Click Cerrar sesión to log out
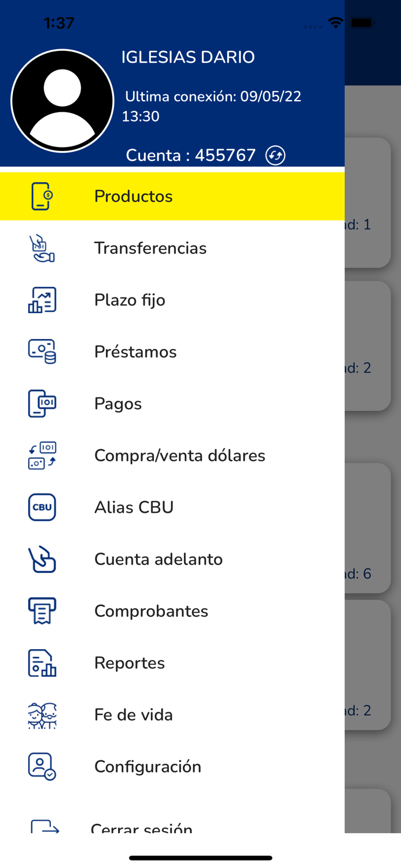The width and height of the screenshot is (401, 868). pos(141,829)
